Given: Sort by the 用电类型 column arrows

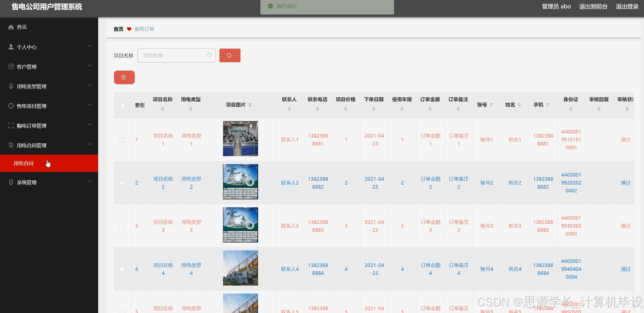Looking at the screenshot, I should point(191,109).
